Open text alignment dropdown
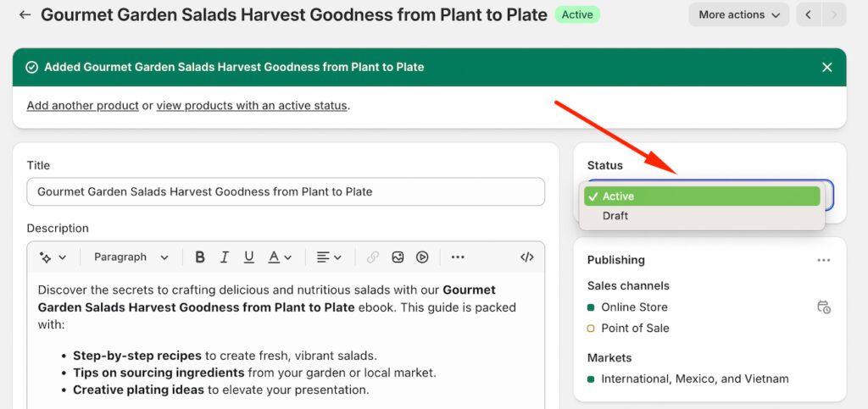The width and height of the screenshot is (868, 409). (x=329, y=257)
